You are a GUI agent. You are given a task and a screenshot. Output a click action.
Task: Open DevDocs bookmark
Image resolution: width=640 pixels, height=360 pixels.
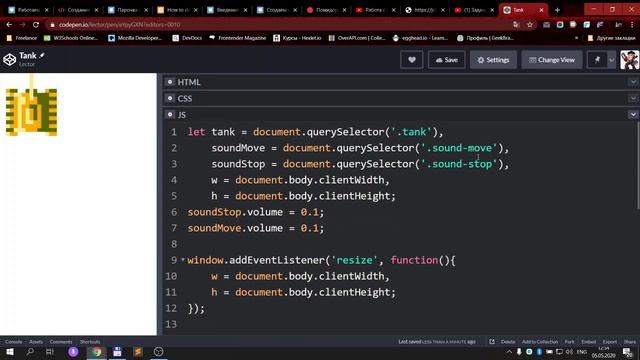point(187,38)
